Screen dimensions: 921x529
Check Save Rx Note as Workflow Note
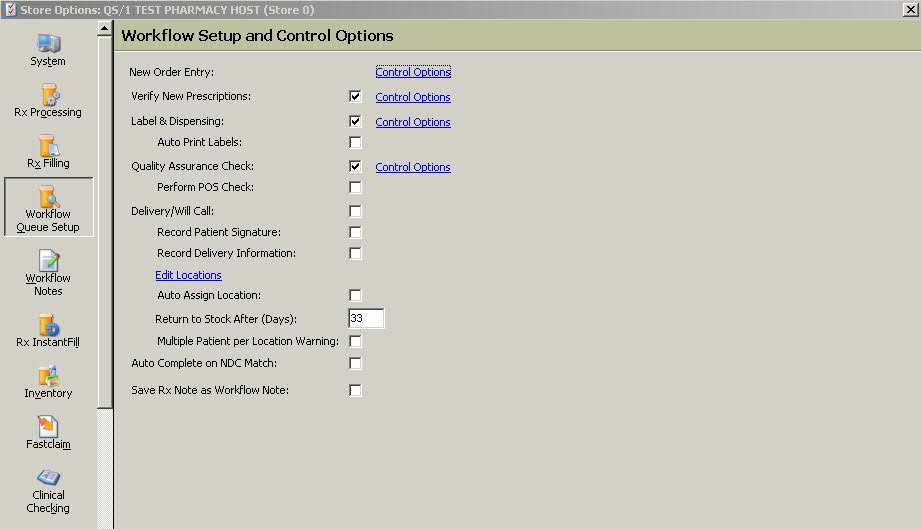click(x=355, y=390)
